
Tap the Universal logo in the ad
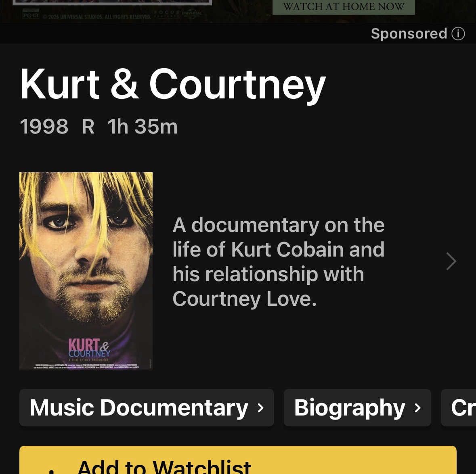(x=191, y=14)
